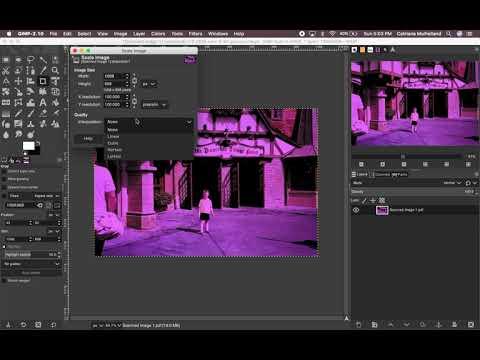Select the Text tool

[x=43, y=103]
